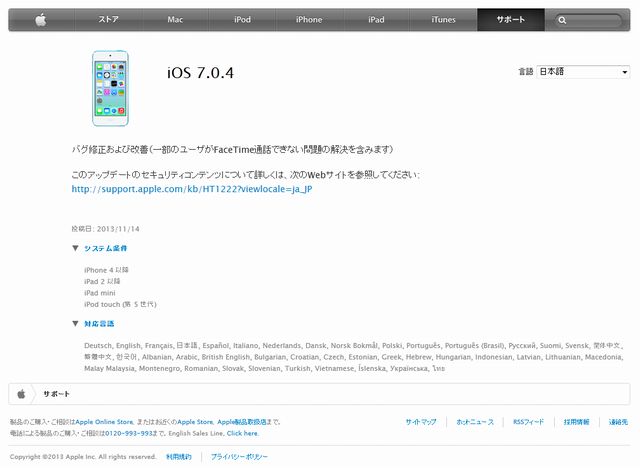Select the iPhone navigation tab
The height and width of the screenshot is (468, 640).
click(309, 20)
